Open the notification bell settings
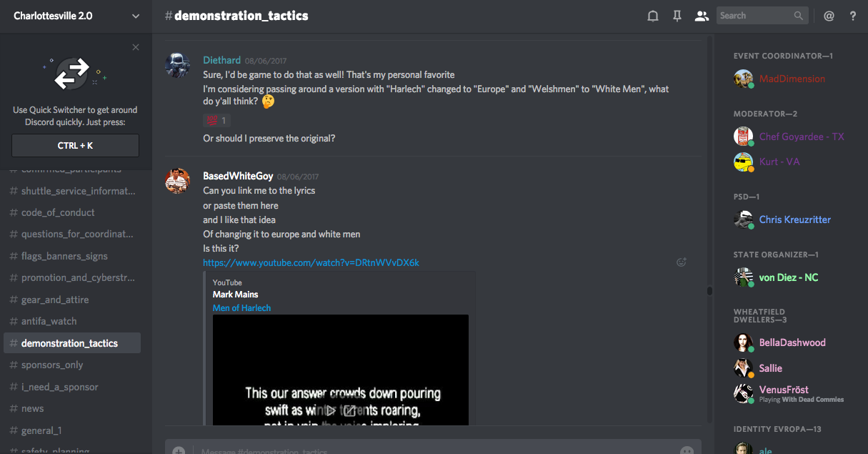The image size is (868, 454). (x=652, y=16)
